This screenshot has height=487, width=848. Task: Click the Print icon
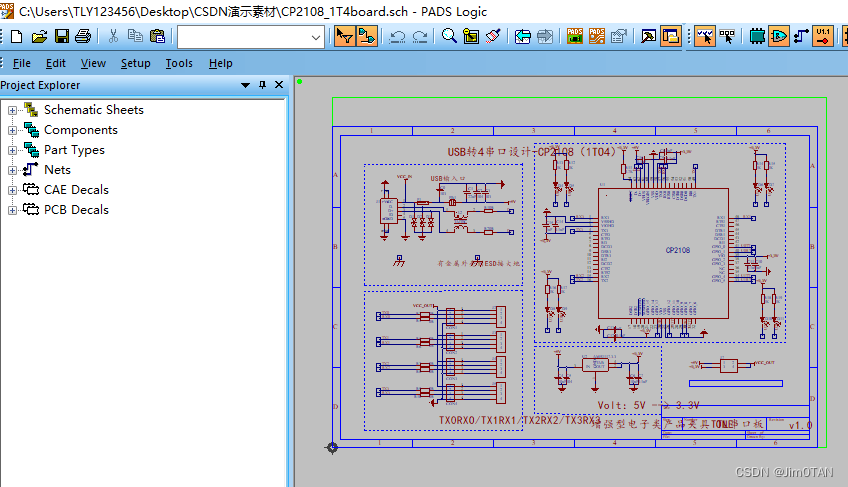coord(83,37)
